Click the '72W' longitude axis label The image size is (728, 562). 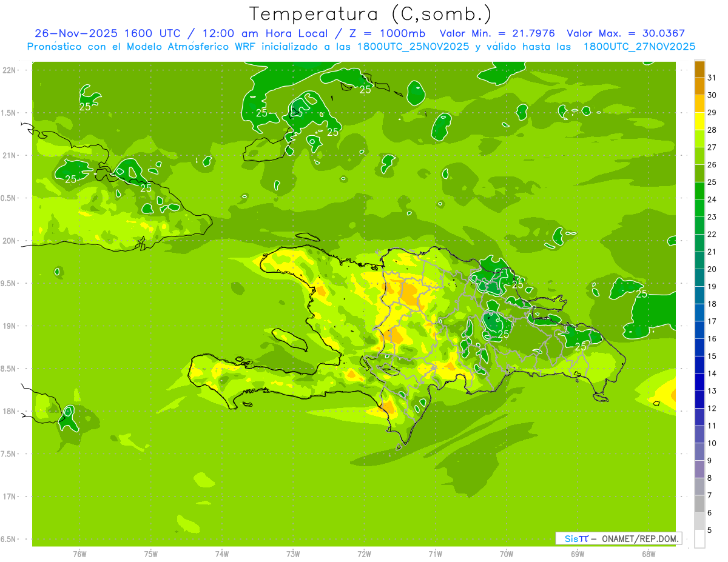click(x=364, y=554)
